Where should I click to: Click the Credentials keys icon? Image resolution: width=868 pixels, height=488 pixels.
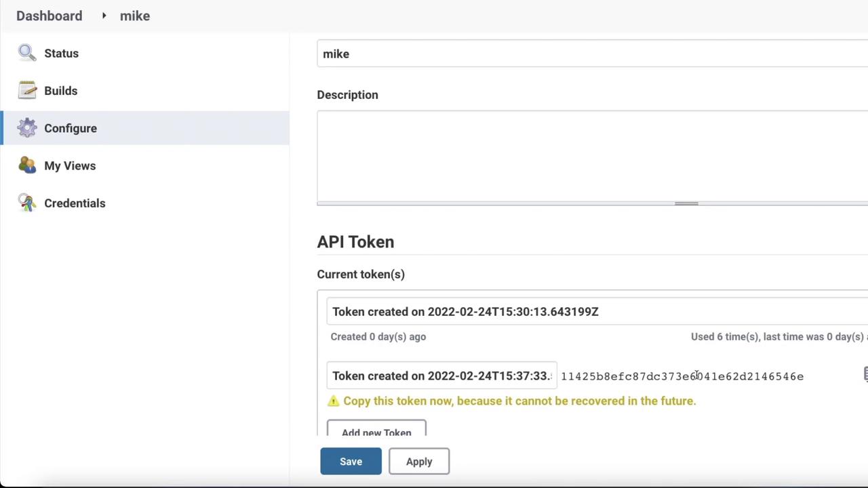[27, 203]
